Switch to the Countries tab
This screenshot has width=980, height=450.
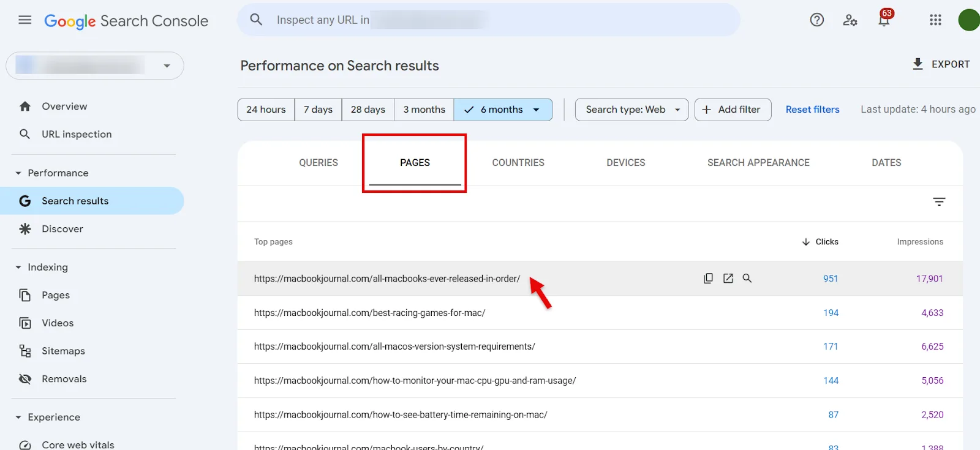click(x=518, y=163)
